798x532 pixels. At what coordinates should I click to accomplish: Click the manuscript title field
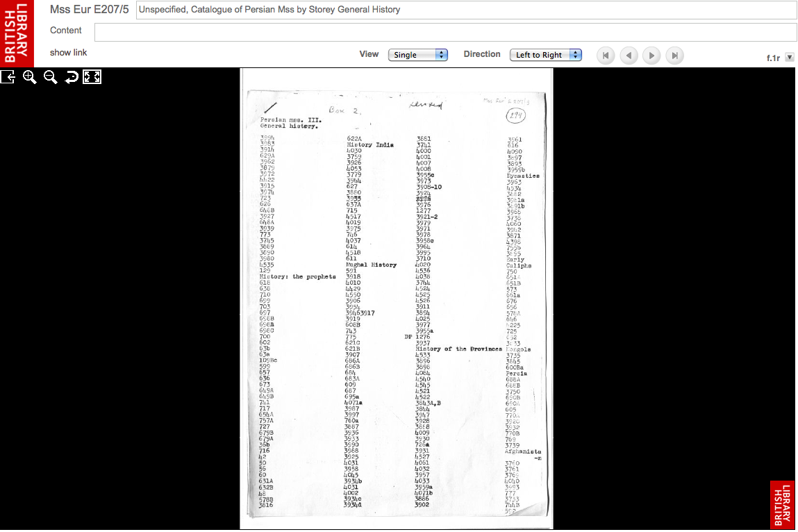pyautogui.click(x=466, y=10)
